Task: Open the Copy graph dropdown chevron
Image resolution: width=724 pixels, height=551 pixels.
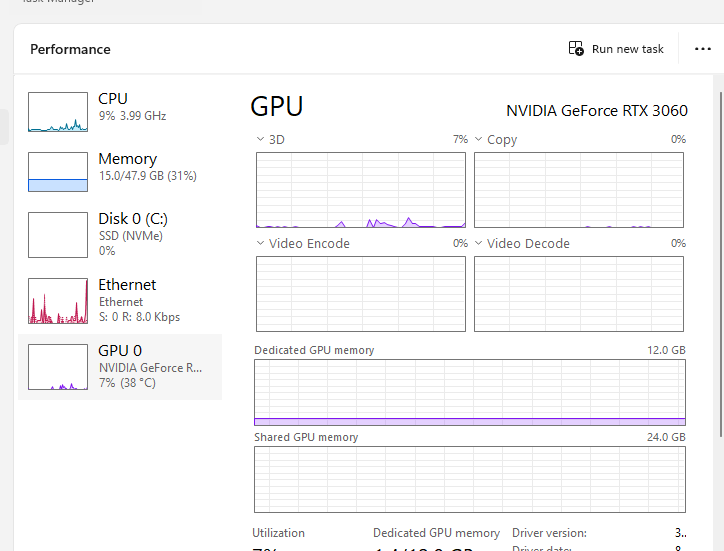Action: pos(478,140)
